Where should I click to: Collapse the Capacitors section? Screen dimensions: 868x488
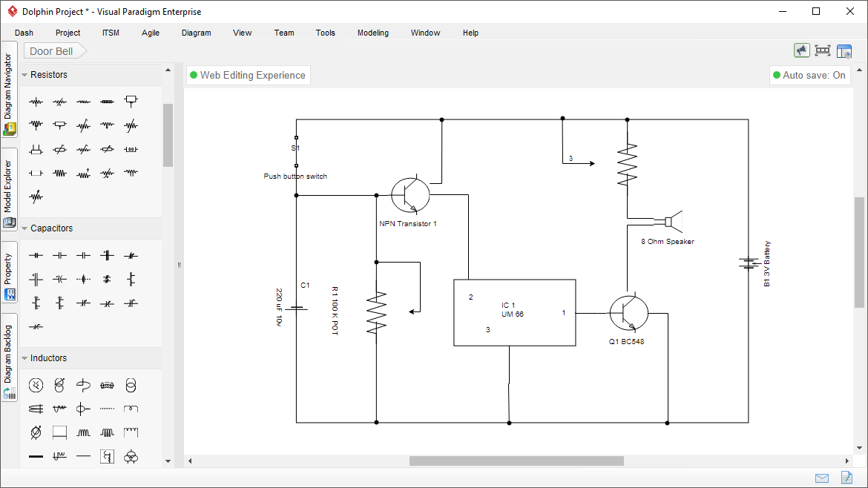(x=24, y=228)
